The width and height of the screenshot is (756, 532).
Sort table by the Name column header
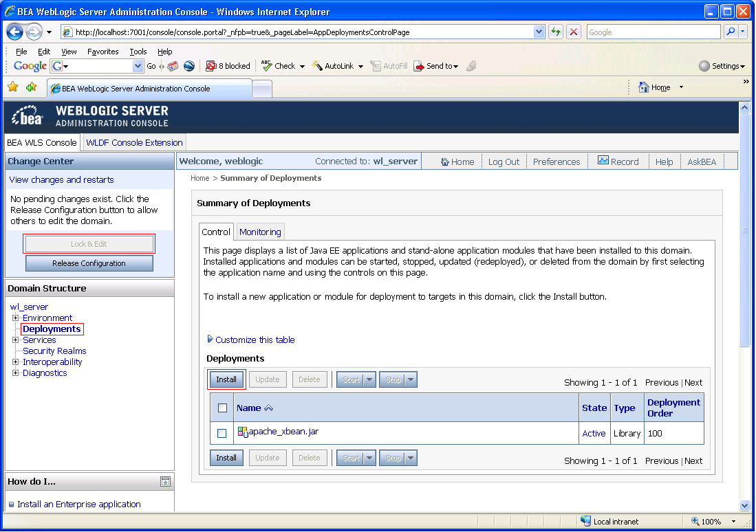point(249,408)
